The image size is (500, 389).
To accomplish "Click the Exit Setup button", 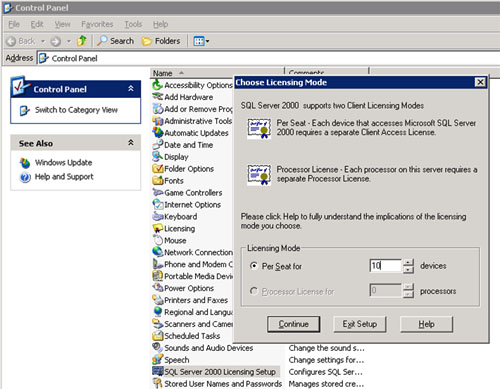I will click(360, 324).
